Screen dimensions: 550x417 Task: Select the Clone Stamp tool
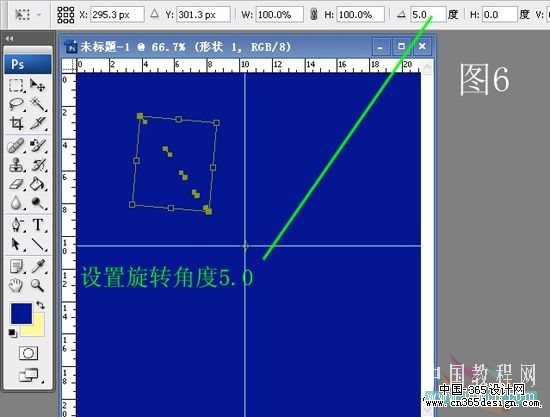pos(16,164)
